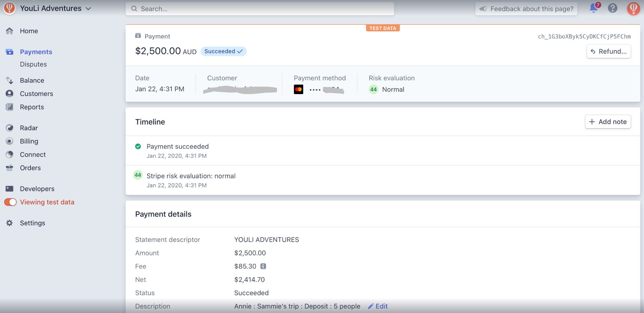Click the 44 badge in Timeline
This screenshot has height=313, width=644.
click(x=138, y=175)
